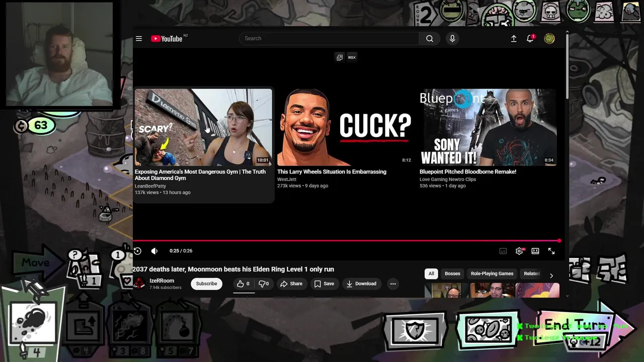Open the three-dot more actions menu
This screenshot has width=644, height=362.
point(393,284)
